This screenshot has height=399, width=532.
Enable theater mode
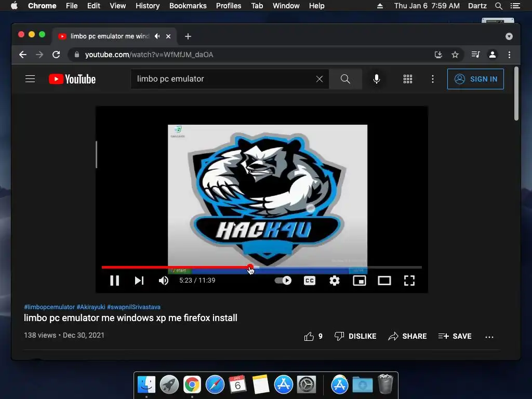point(384,281)
